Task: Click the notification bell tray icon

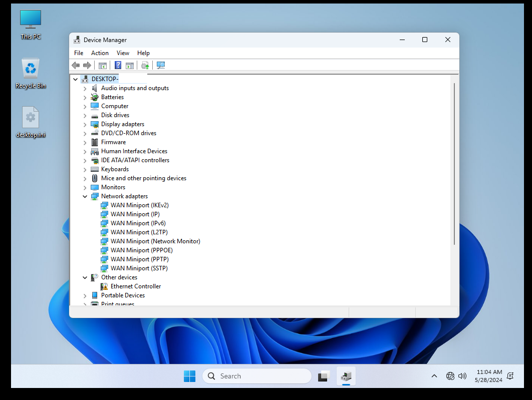Action: click(510, 376)
